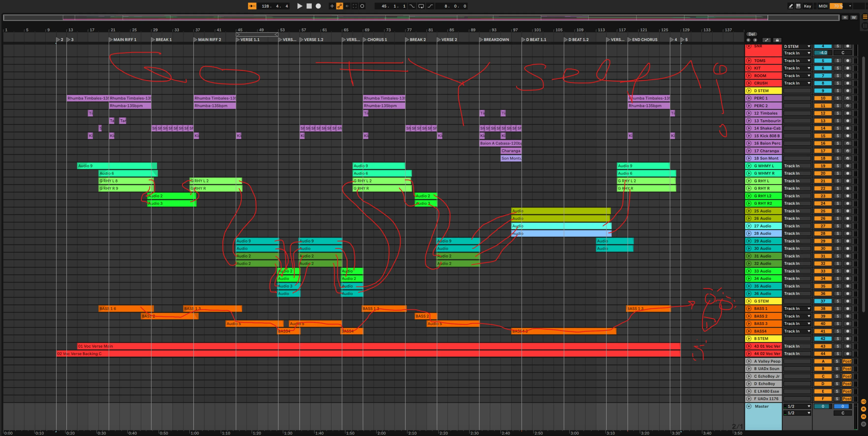Click the Del locator button
The width and height of the screenshot is (868, 436).
751,34
